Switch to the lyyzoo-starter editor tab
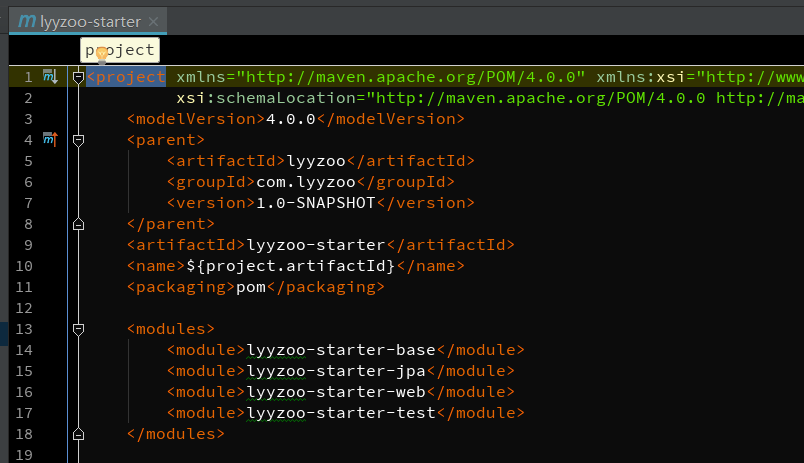 click(x=88, y=22)
